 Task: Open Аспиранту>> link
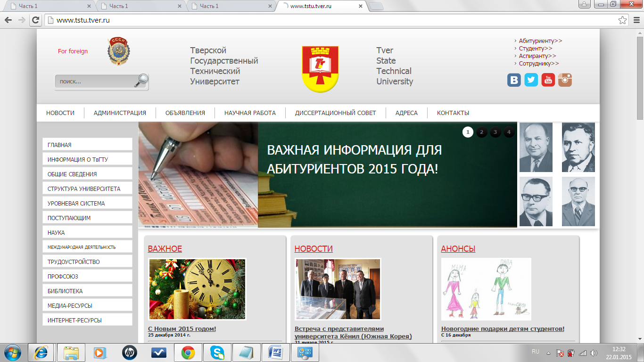(x=537, y=56)
